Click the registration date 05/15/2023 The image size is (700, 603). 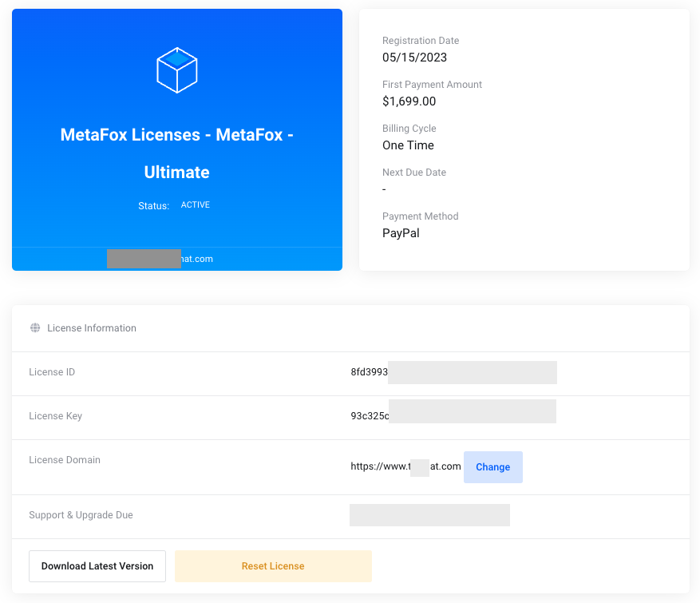pyautogui.click(x=414, y=58)
